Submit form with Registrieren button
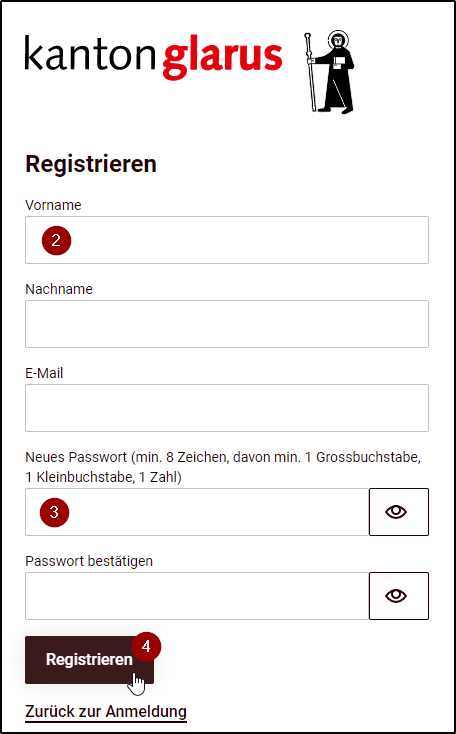Screen dimensions: 456x734 89,660
